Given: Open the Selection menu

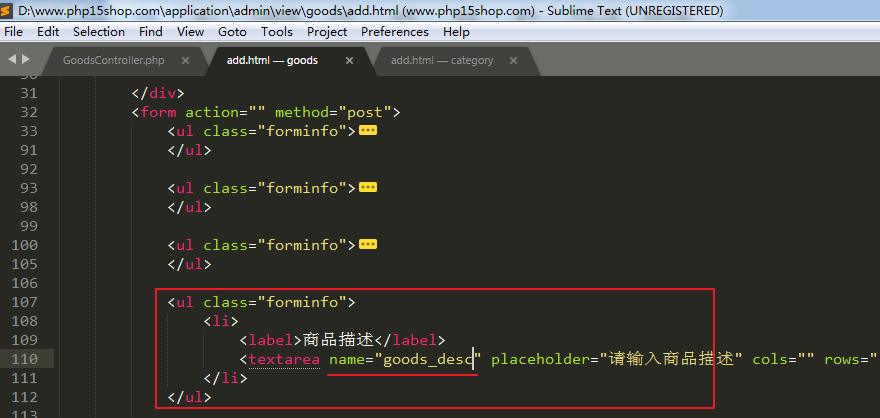Looking at the screenshot, I should coord(99,32).
